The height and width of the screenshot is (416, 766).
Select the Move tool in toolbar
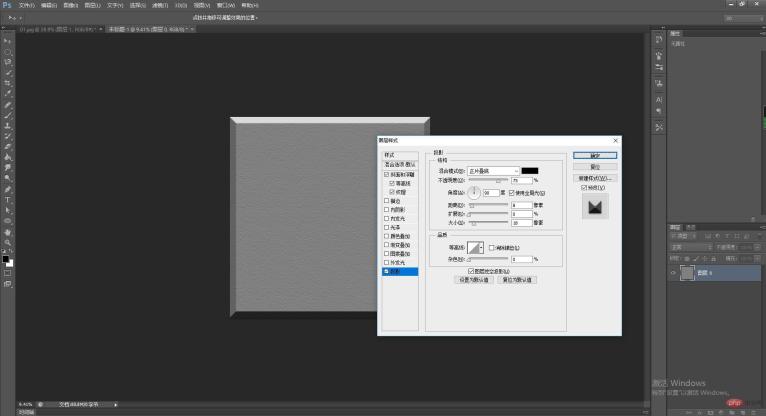click(8, 40)
